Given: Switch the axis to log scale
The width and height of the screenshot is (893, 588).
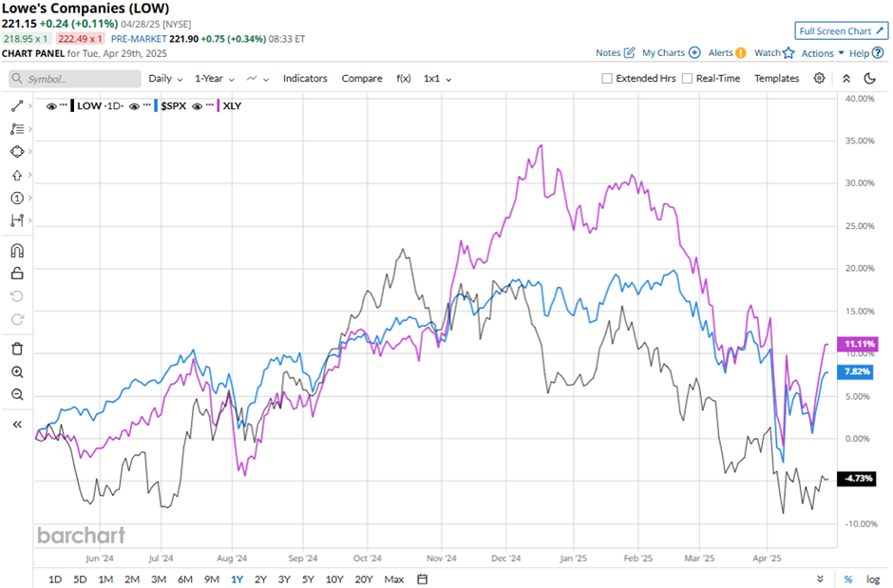Looking at the screenshot, I should (873, 579).
